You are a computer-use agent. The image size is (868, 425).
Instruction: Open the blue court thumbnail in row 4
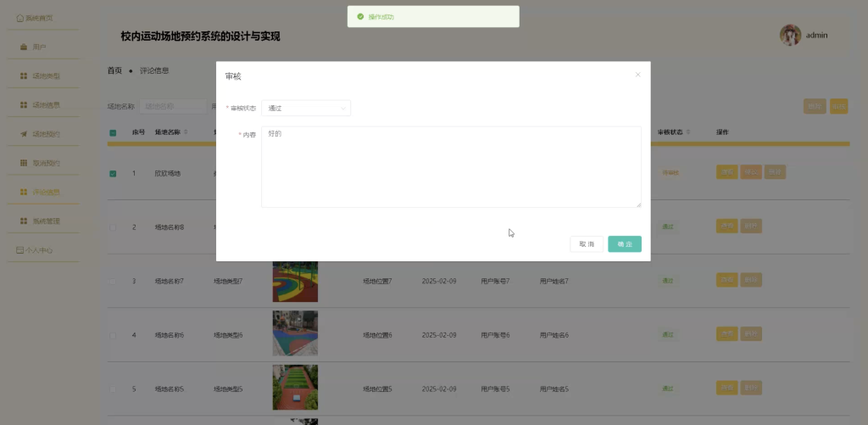coord(295,333)
